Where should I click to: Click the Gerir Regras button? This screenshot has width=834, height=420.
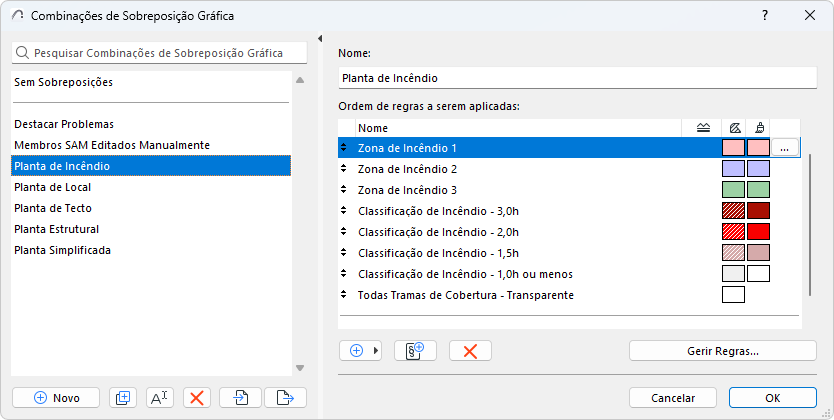click(x=722, y=351)
